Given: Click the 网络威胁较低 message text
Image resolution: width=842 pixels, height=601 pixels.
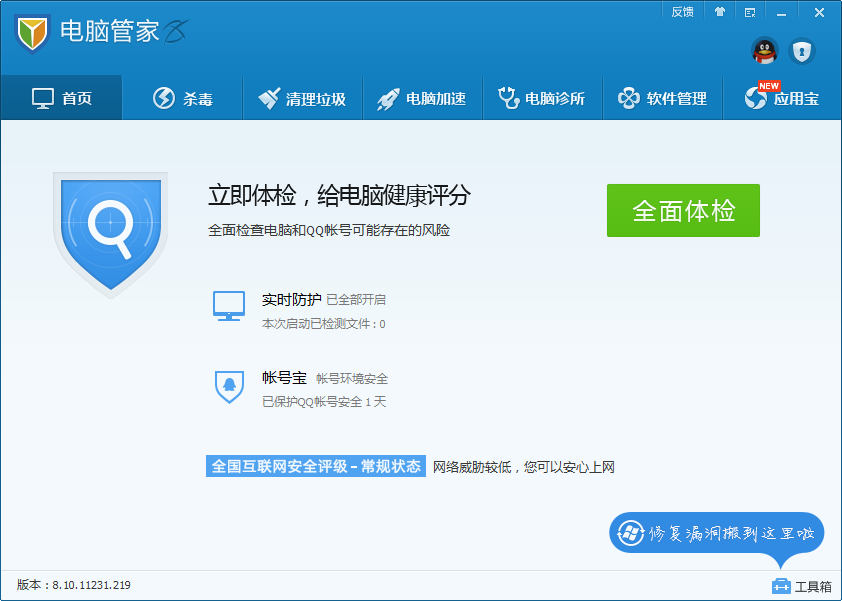Looking at the screenshot, I should coord(524,467).
